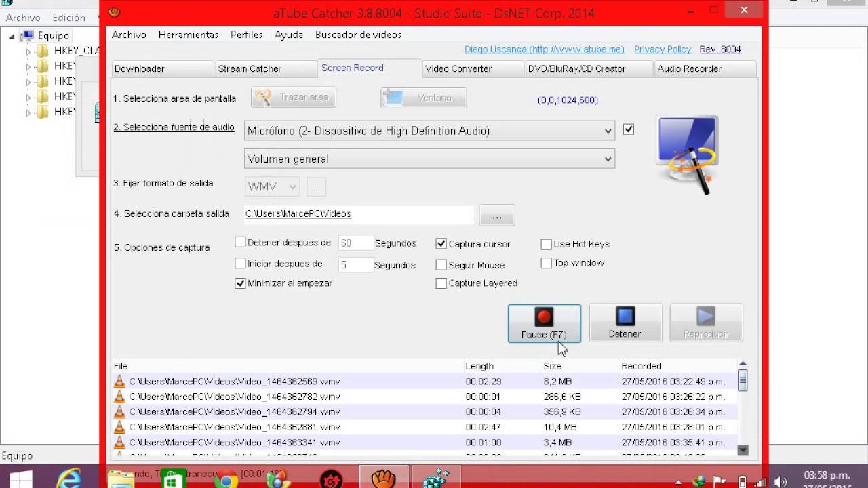Click the greyed Reproducir play button
868x488 pixels.
(706, 323)
